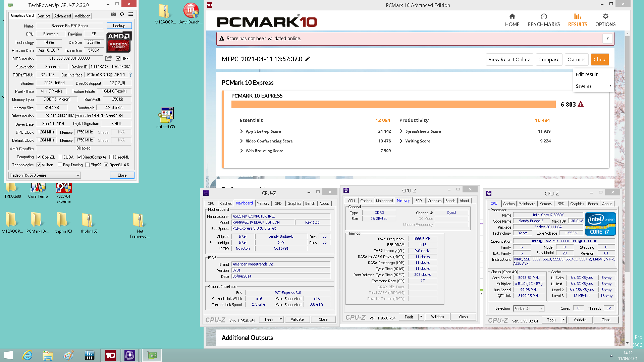Open AIDA64 Extreme desktop shortcut
The image size is (644, 362).
pos(64,193)
